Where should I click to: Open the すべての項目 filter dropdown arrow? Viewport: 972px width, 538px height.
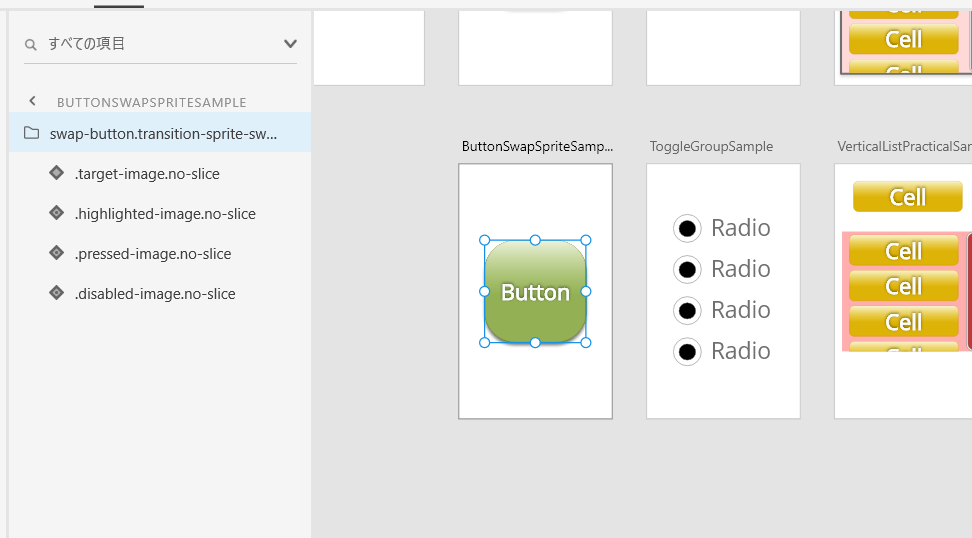pyautogui.click(x=290, y=44)
